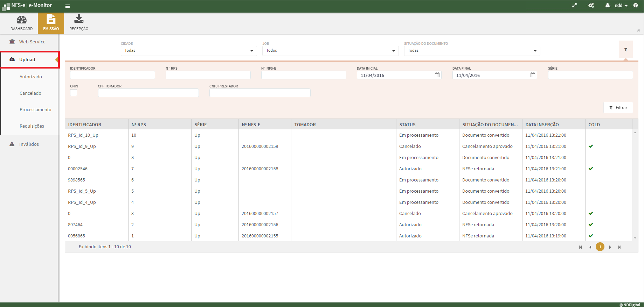Viewport: 644px width, 307px height.
Task: Select the Emissão tab
Action: (x=51, y=23)
